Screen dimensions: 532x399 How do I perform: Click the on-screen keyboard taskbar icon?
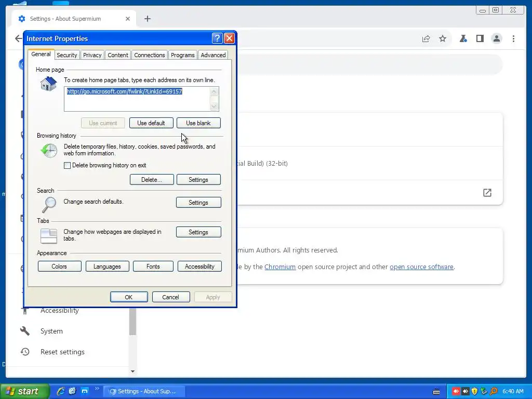coord(436,392)
